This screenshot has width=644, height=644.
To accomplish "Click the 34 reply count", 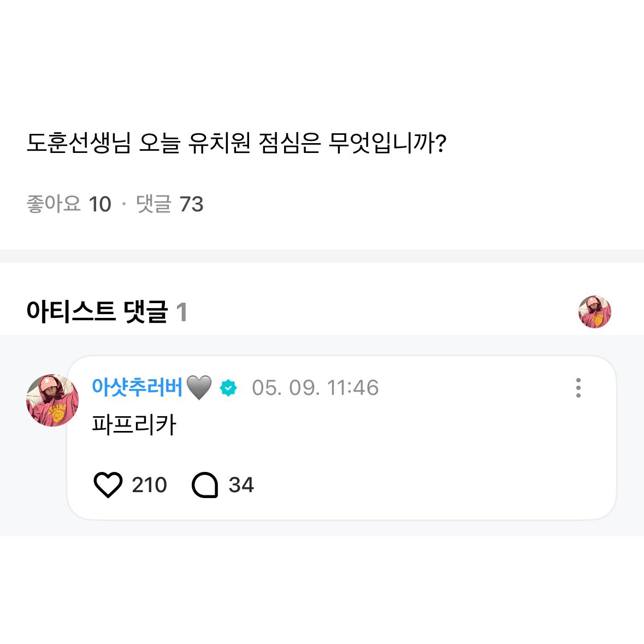I will 241,485.
